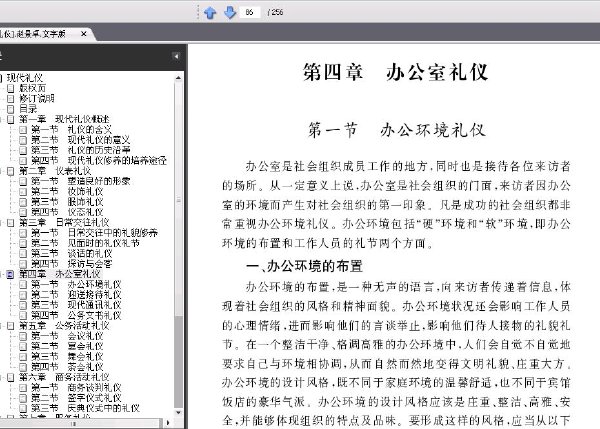
Task: Open 第四节 茶会礼仪 bookmark
Action: click(x=67, y=367)
